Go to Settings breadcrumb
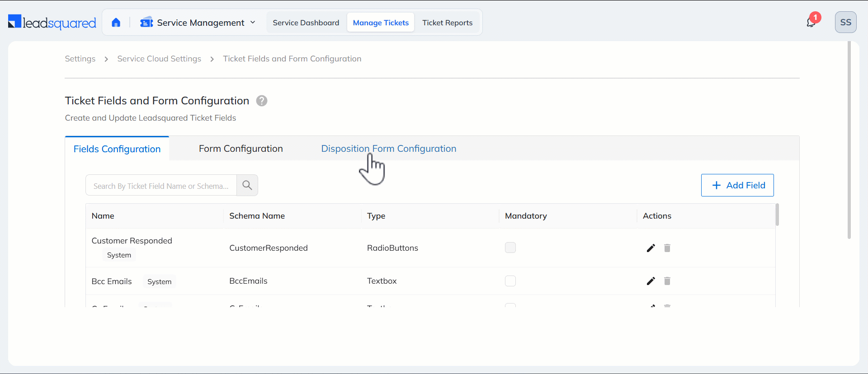This screenshot has height=374, width=868. [x=80, y=59]
